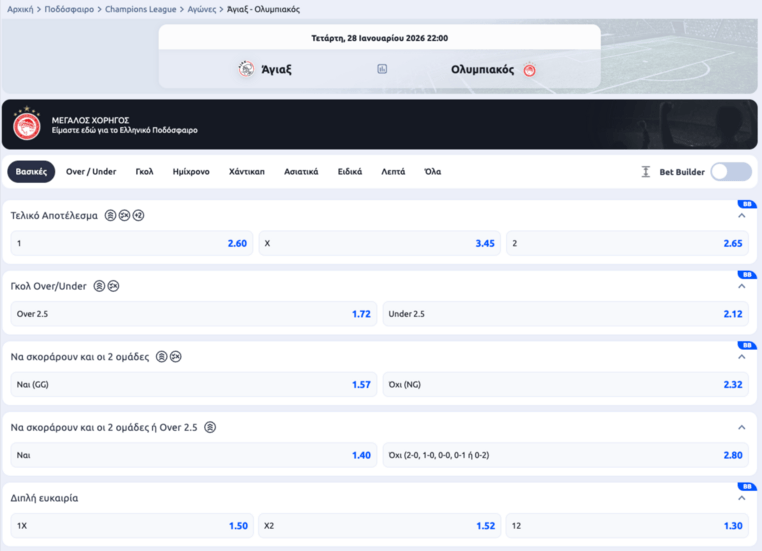
Task: Click the Olympiacos sponsor logo in banner
Action: 27,125
